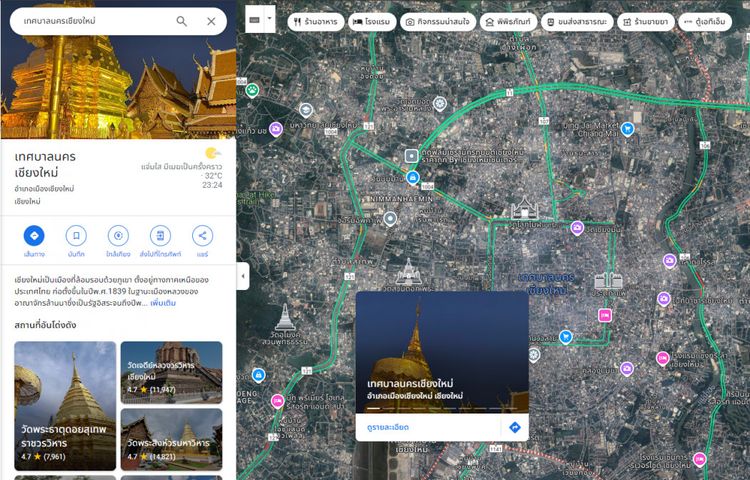
Task: Open the วัดพระสิงห์วรมหาวิหาร photo card
Action: [x=171, y=439]
